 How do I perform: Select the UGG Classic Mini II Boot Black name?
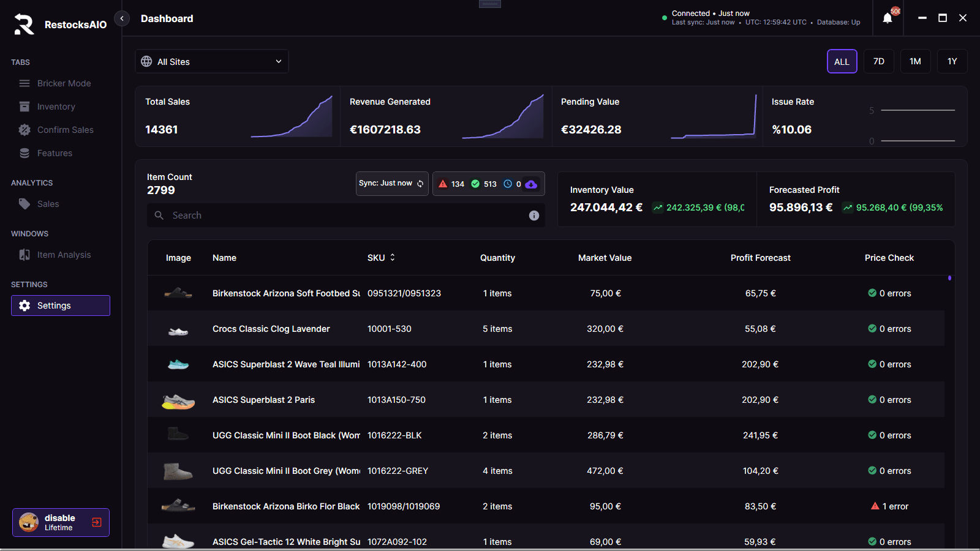(286, 435)
